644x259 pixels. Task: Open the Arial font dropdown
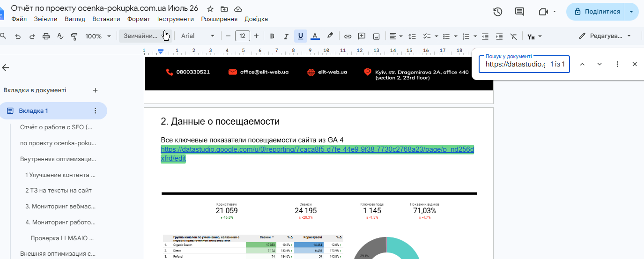point(198,36)
